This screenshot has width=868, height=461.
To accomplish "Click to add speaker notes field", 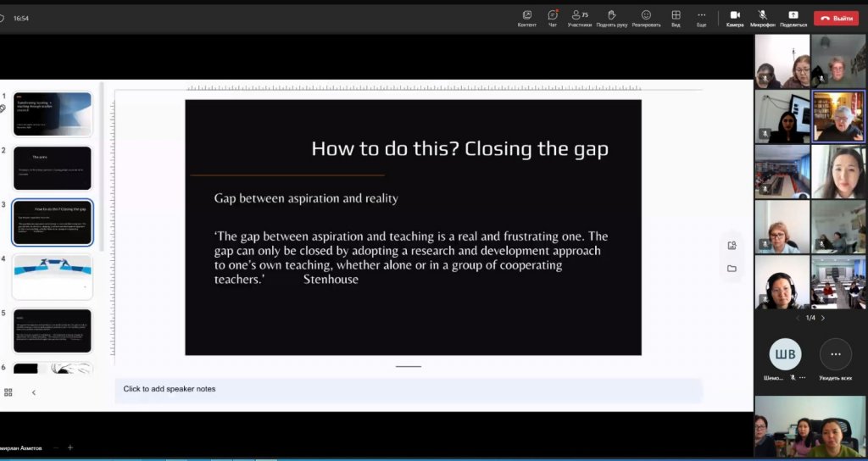I will click(407, 389).
